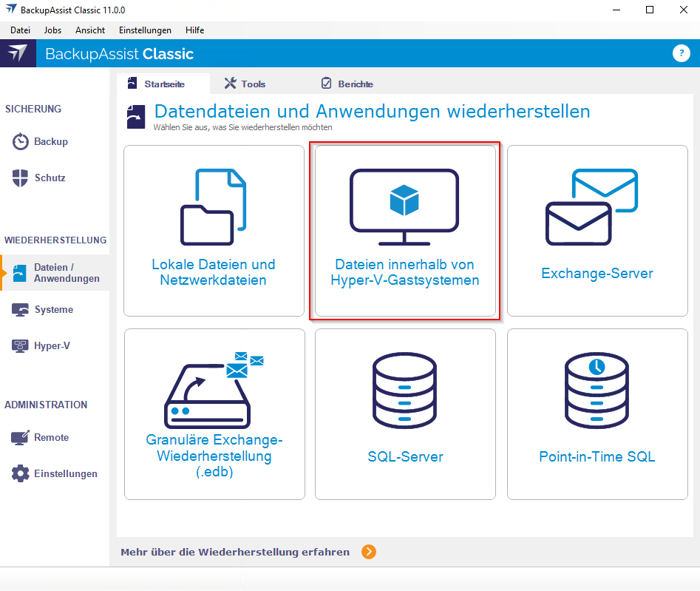Image resolution: width=700 pixels, height=591 pixels.
Task: Choose Dateien innerhalb von Hyper-V-Gastsystemen tile
Action: 405,231
